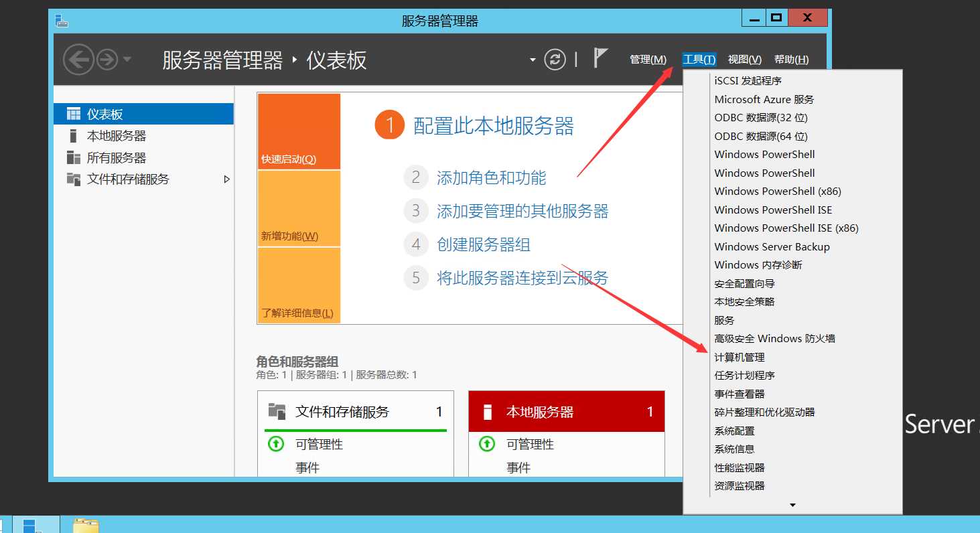This screenshot has height=533, width=980.
Task: Click the refresh icon in the toolbar
Action: [x=555, y=58]
